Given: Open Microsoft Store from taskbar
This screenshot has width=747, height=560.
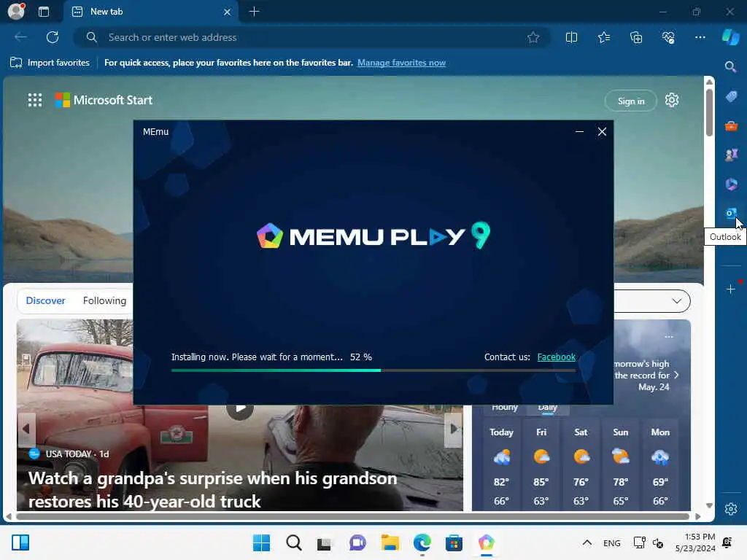Looking at the screenshot, I should 454,542.
